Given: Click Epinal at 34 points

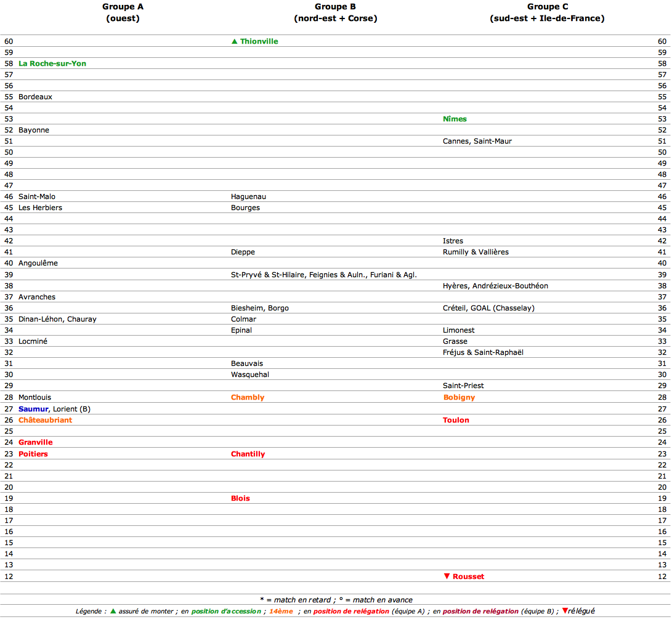Looking at the screenshot, I should coord(241,331).
